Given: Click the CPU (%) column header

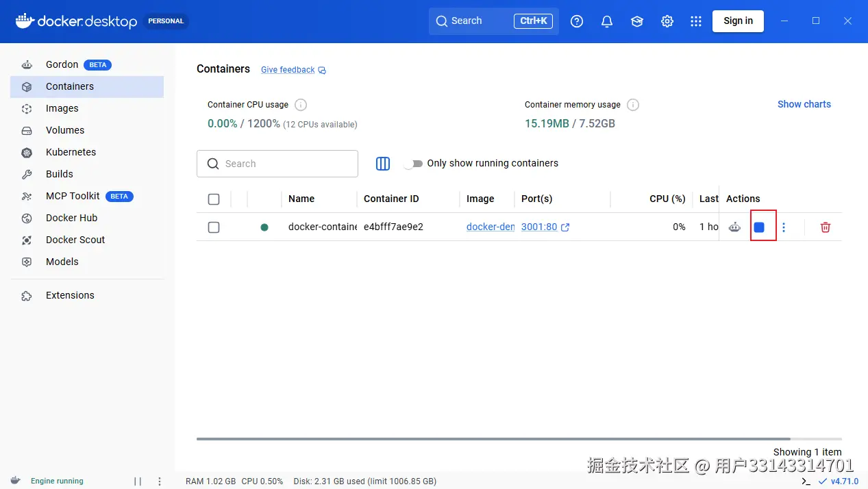Looking at the screenshot, I should (x=667, y=199).
